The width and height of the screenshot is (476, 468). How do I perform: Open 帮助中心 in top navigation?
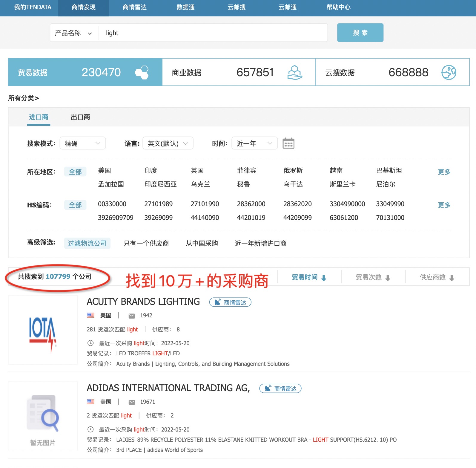pos(338,7)
